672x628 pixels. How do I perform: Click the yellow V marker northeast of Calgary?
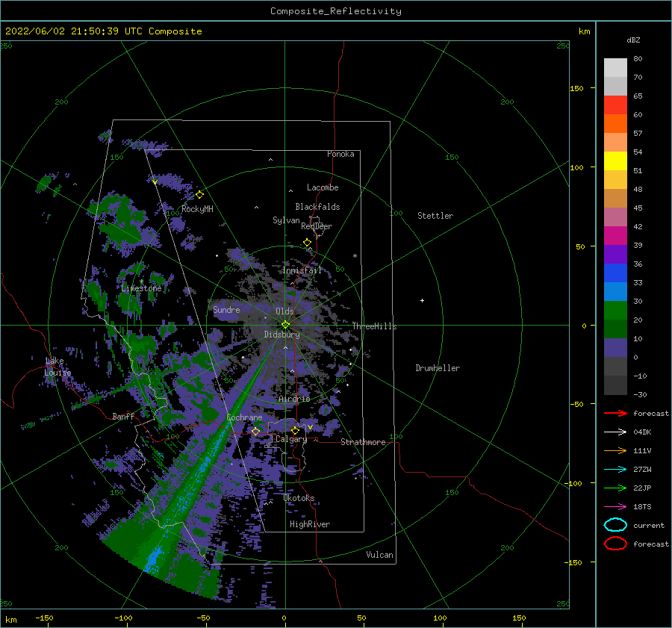[310, 427]
